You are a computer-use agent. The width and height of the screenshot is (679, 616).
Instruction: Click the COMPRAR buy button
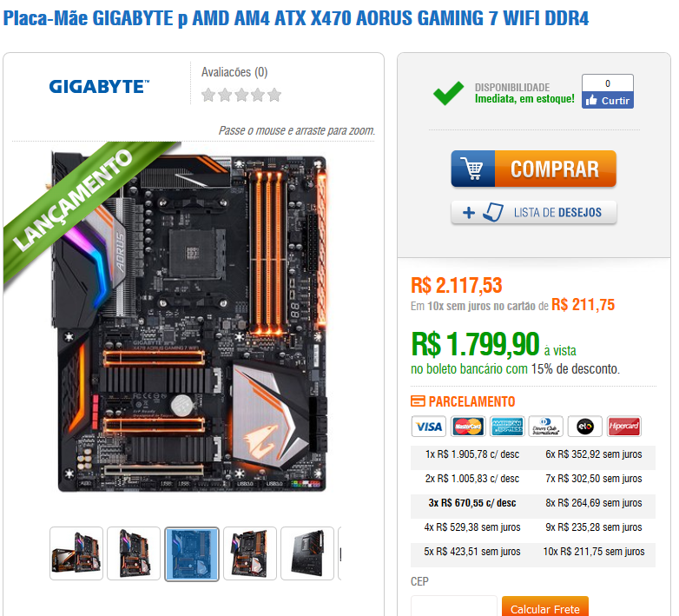[533, 169]
